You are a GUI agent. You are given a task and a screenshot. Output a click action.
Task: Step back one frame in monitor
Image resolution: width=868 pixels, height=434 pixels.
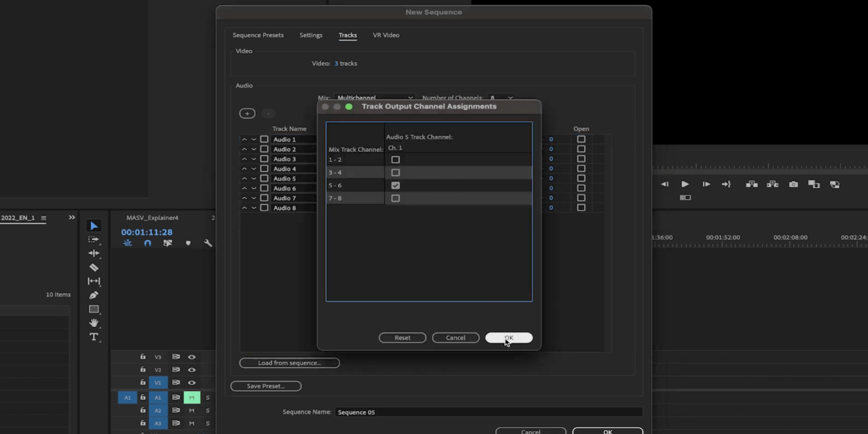coord(665,184)
